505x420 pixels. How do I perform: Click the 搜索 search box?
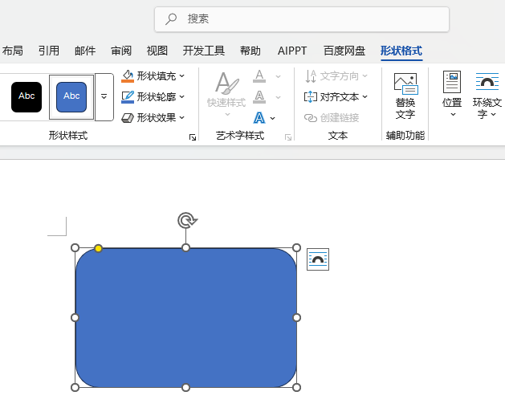(x=302, y=18)
